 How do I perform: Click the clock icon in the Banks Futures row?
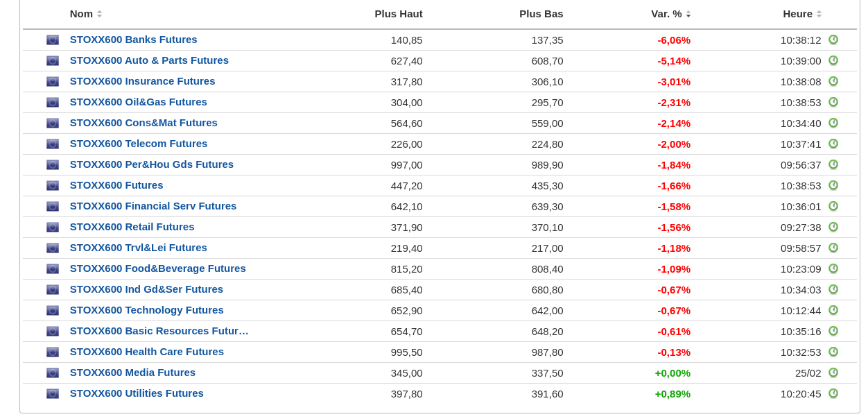click(833, 40)
